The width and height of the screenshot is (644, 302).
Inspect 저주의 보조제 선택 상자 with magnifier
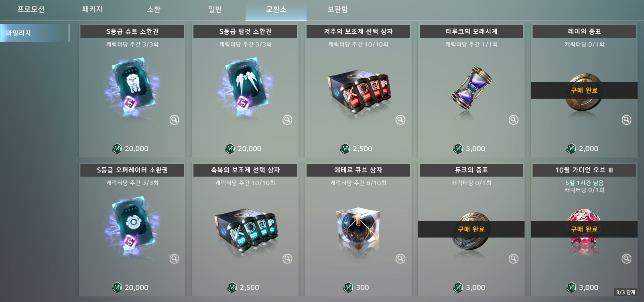coord(400,120)
